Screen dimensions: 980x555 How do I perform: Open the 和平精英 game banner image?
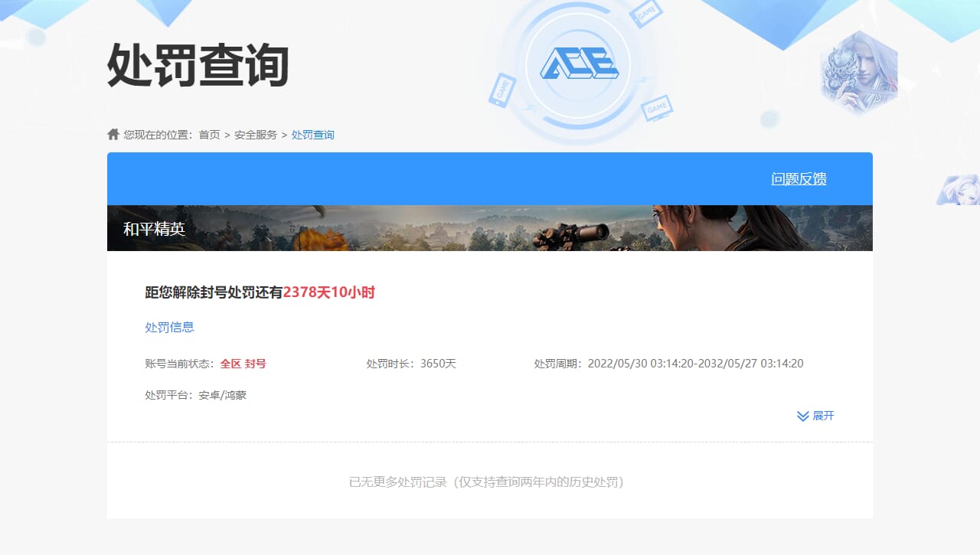pos(490,227)
